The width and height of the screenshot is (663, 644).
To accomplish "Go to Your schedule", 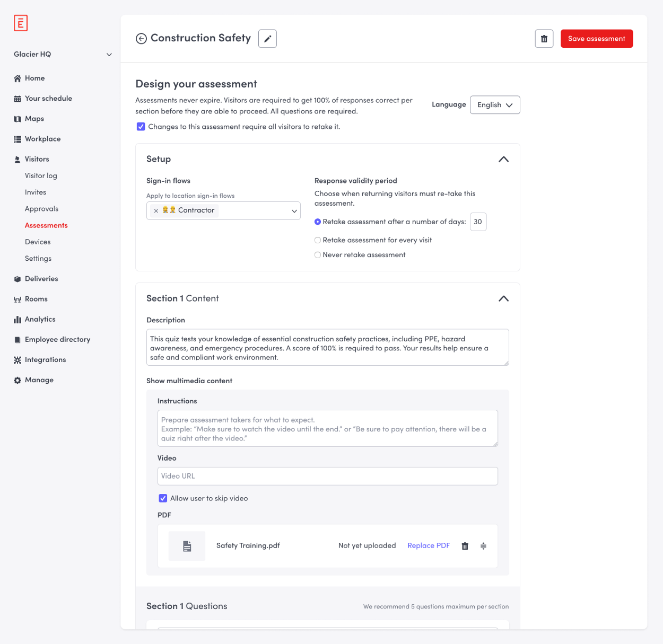I will click(x=48, y=99).
